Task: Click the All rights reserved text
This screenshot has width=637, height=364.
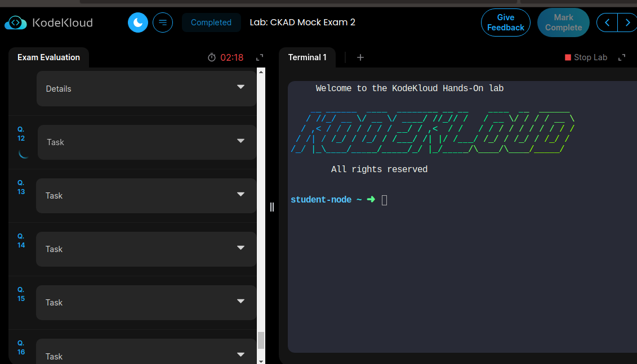Action: [x=380, y=169]
